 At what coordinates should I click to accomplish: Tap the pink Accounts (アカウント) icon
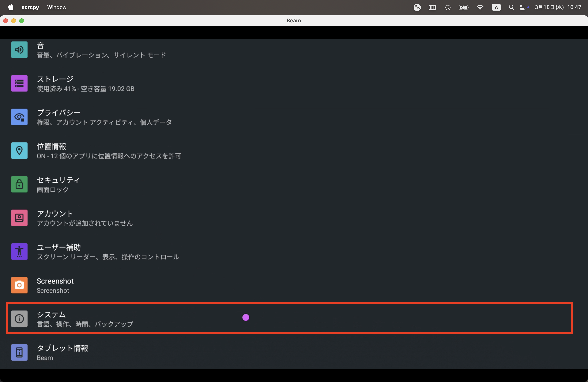pos(19,218)
